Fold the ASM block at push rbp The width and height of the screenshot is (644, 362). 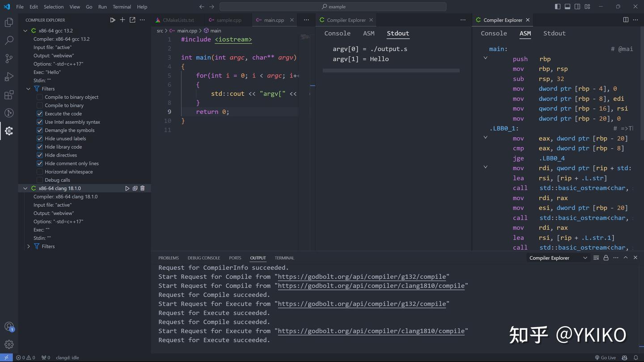click(485, 58)
